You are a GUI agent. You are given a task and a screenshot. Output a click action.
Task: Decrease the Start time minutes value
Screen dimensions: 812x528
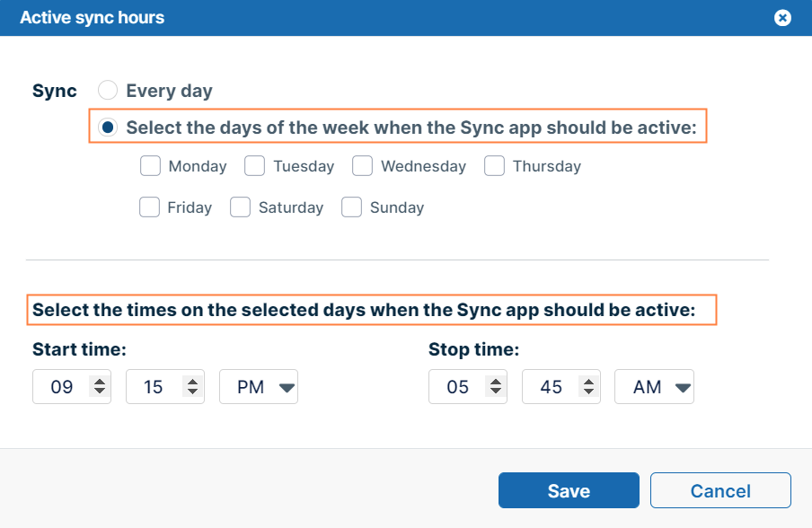(192, 392)
